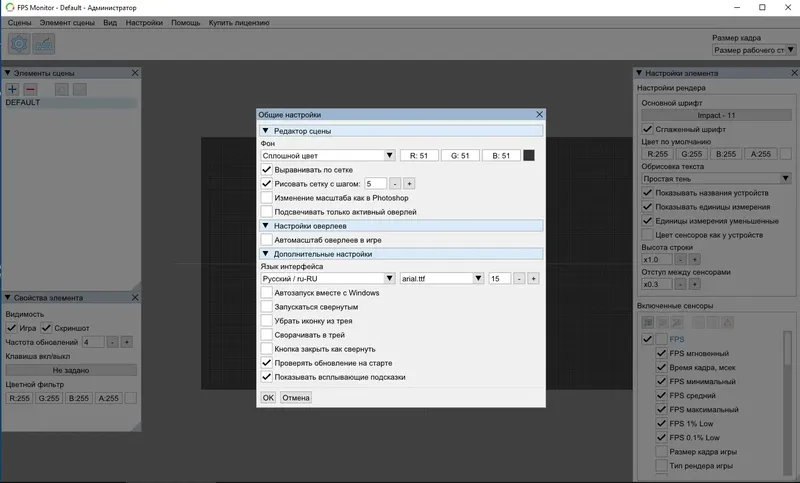The height and width of the screenshot is (483, 800).
Task: Enable Запускаться свернутым checkbox
Action: (x=266, y=307)
